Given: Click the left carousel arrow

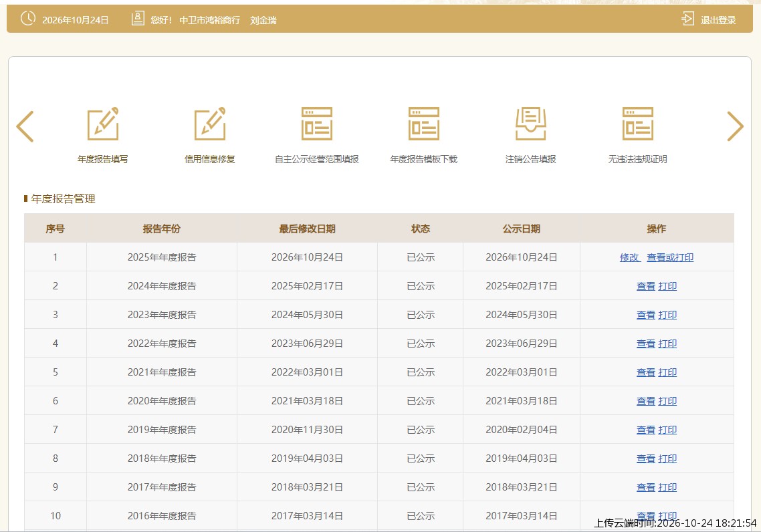Looking at the screenshot, I should 25,126.
